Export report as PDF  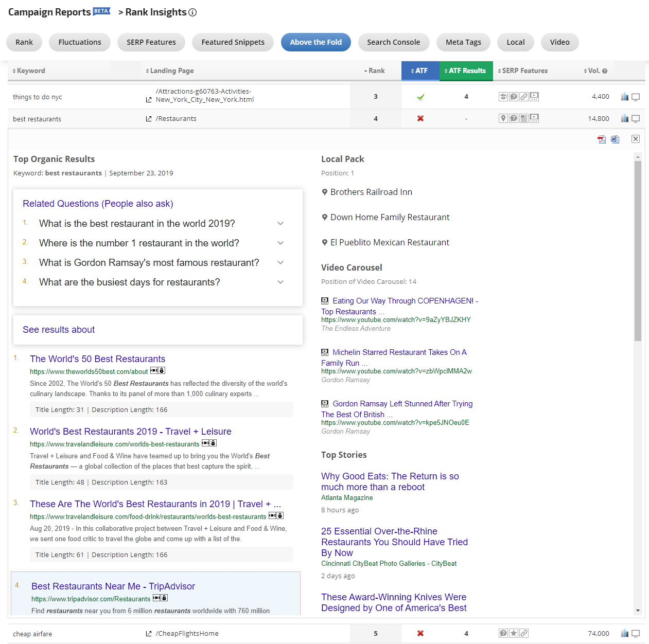point(601,139)
